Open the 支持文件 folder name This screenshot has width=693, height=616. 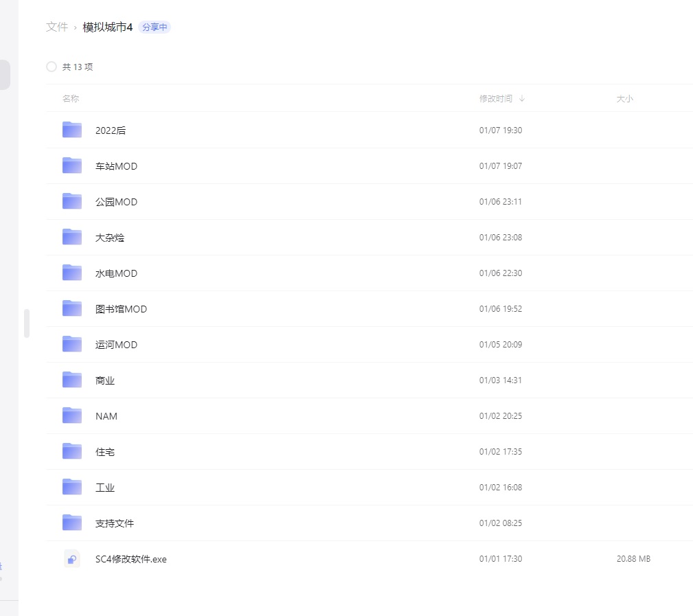[115, 523]
